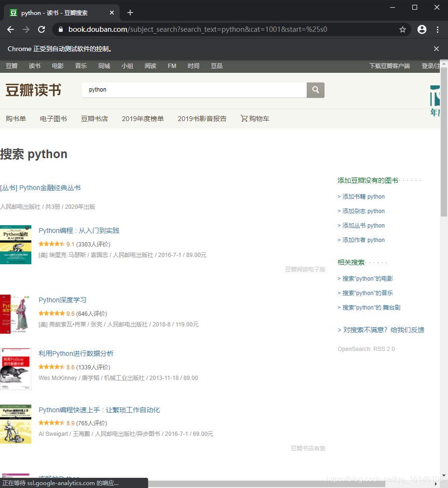Close the python 豆瓣搜索 tab
This screenshot has height=488, width=448.
(x=112, y=13)
